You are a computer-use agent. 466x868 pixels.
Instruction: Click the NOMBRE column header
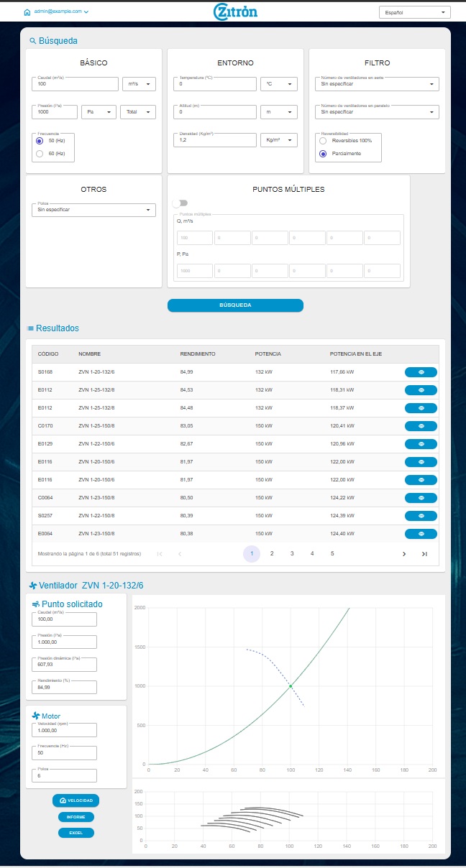[x=90, y=354]
